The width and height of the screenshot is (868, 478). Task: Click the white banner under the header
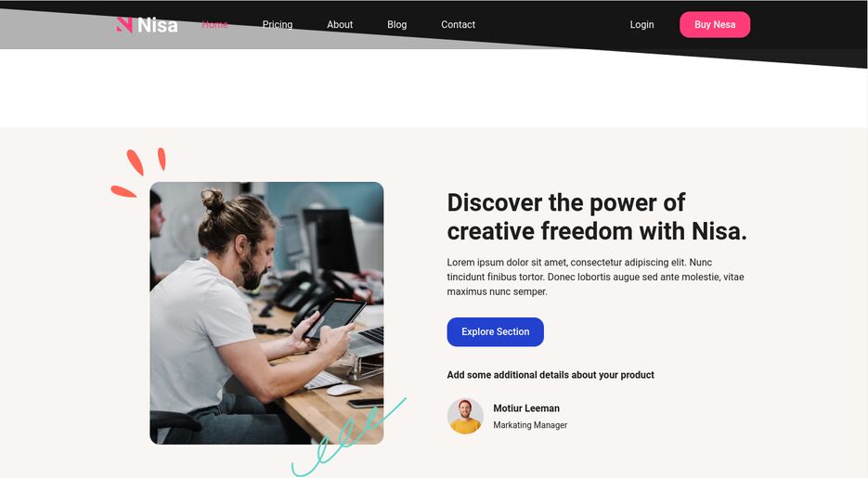tap(434, 91)
